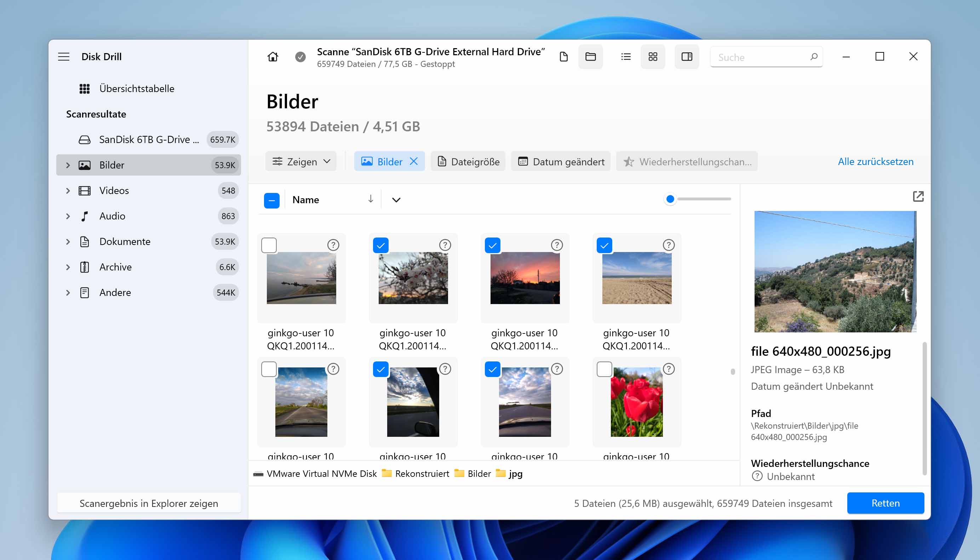Select Andere in scan results

(x=148, y=292)
